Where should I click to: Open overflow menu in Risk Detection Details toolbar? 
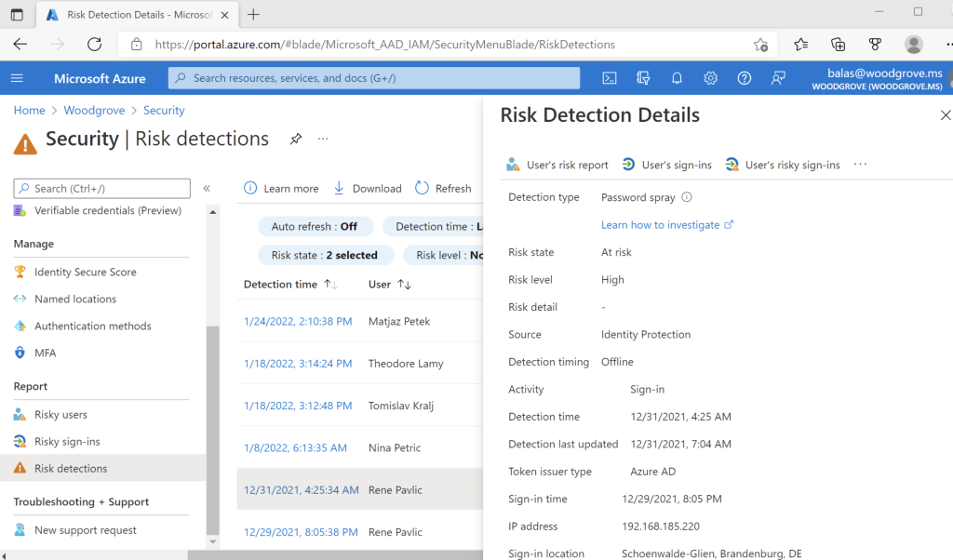pyautogui.click(x=860, y=165)
